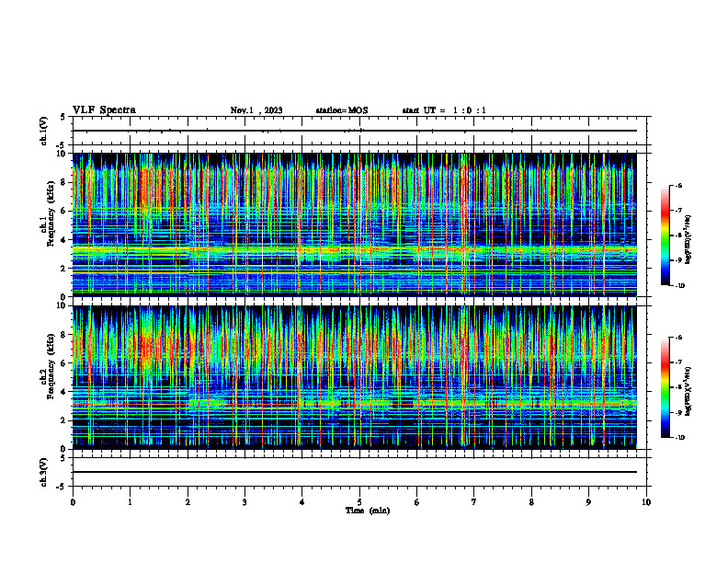
Task: Click the ch.1 spectrogram image
Action: tap(354, 224)
